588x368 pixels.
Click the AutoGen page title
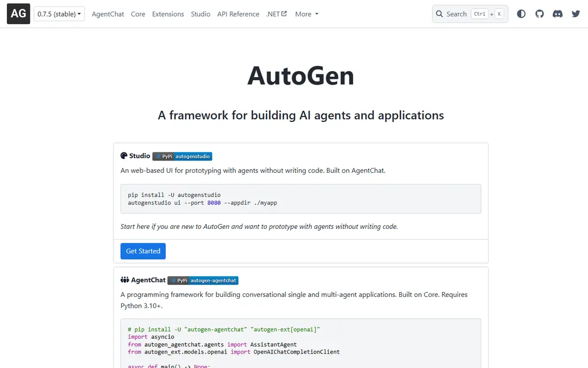pos(301,76)
